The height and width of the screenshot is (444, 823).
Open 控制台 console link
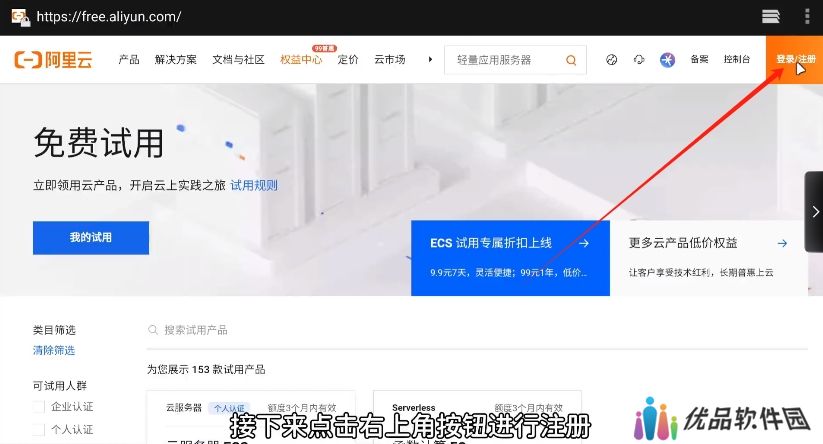coord(736,59)
